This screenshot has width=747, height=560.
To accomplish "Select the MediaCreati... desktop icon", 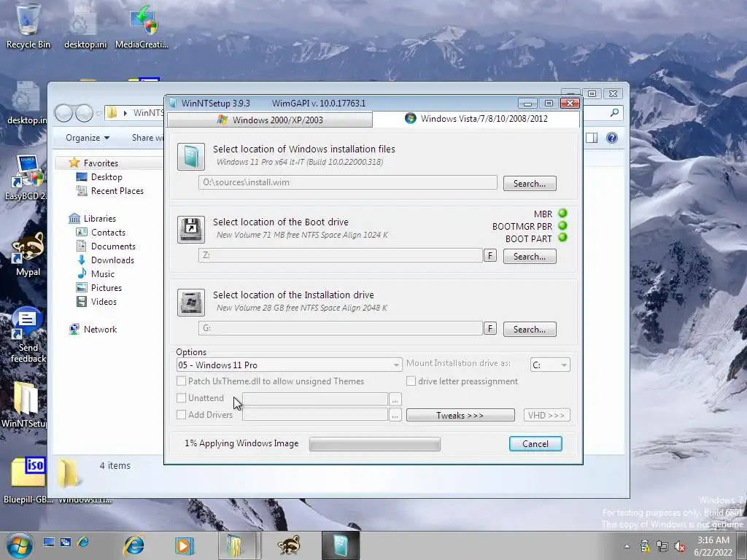I will pos(142,26).
